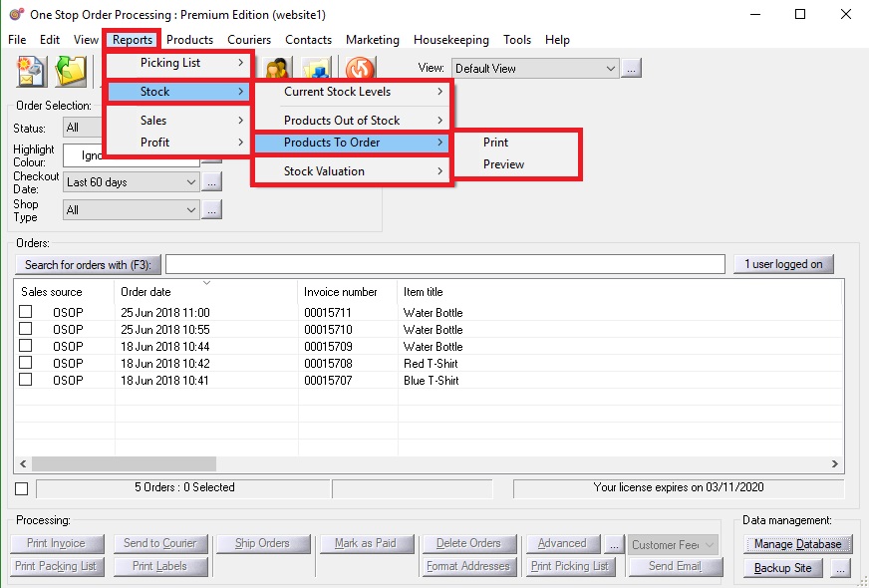
Task: Click the Print Invoice button
Action: [57, 544]
